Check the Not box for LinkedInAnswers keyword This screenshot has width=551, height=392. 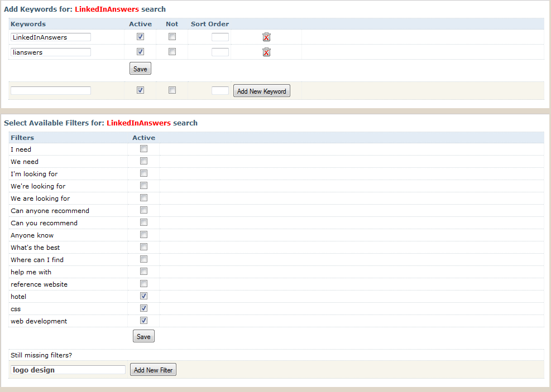coord(172,36)
